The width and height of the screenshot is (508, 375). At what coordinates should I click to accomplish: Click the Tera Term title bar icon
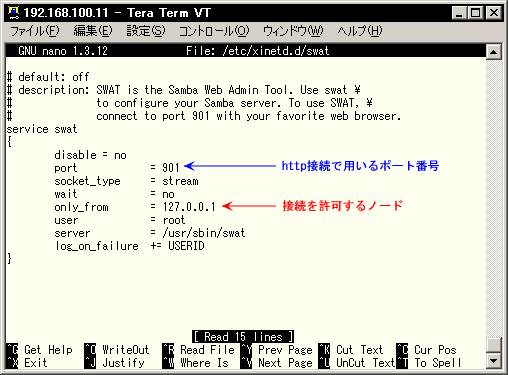[13, 13]
